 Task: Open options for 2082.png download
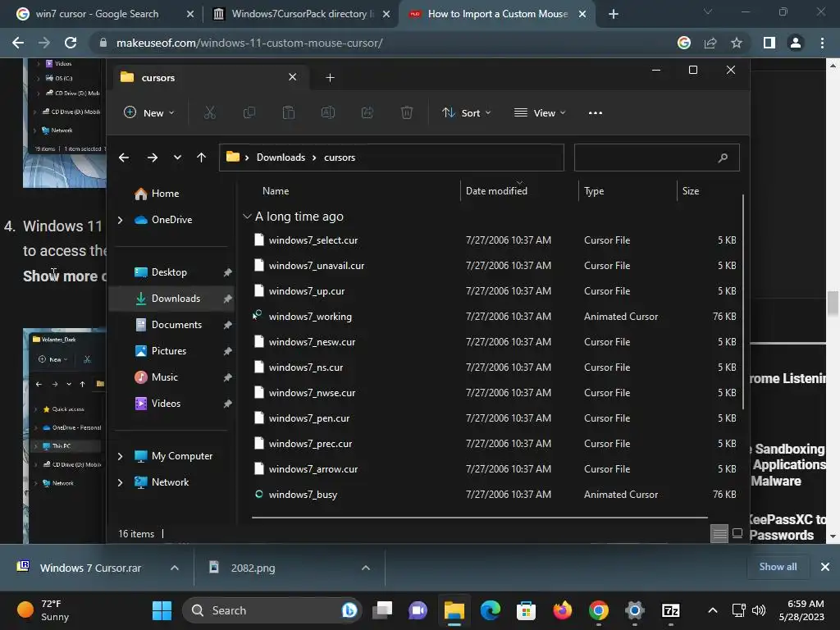[x=366, y=568]
